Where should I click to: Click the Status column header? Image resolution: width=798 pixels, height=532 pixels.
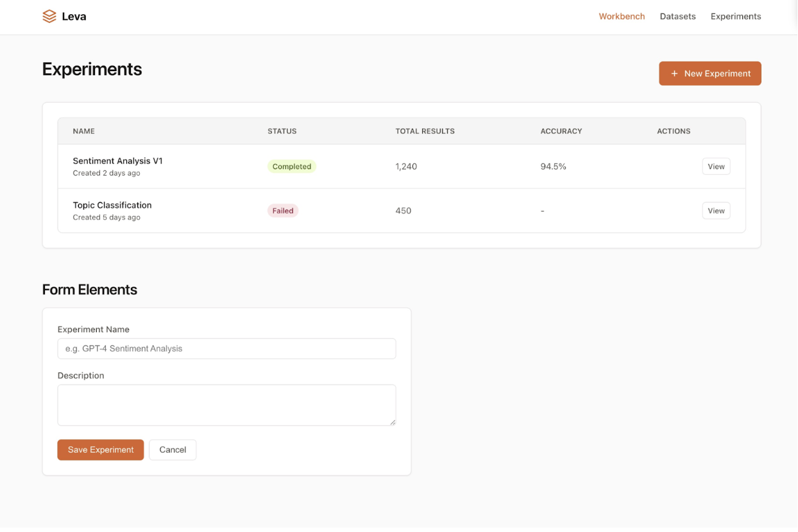[282, 131]
